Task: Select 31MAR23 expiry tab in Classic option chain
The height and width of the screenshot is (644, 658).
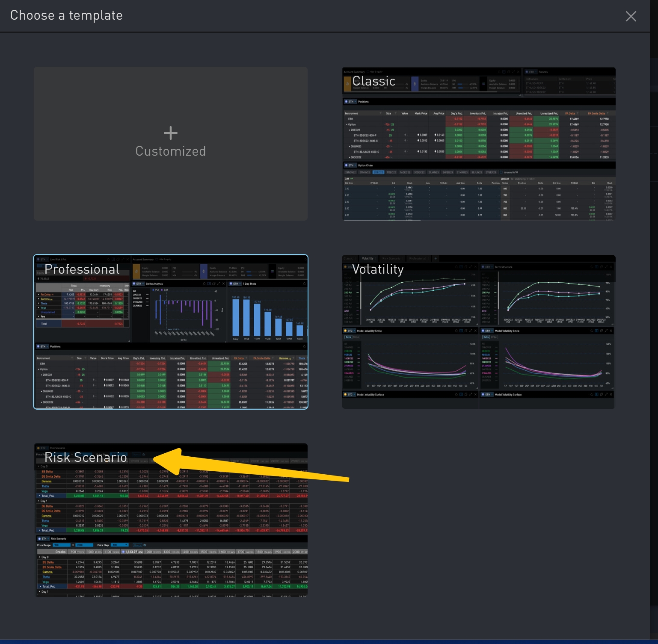Action: coord(462,172)
